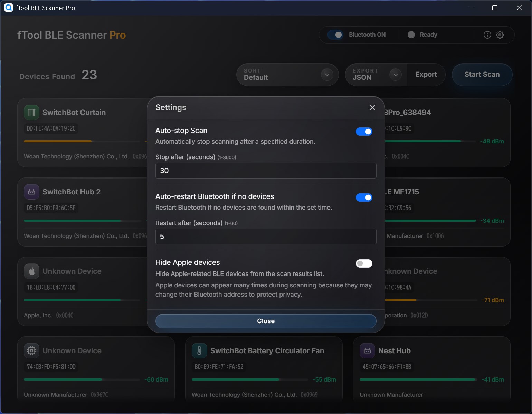Click the SwitchBot Hub 2 device icon
The width and height of the screenshot is (532, 414).
pos(31,192)
